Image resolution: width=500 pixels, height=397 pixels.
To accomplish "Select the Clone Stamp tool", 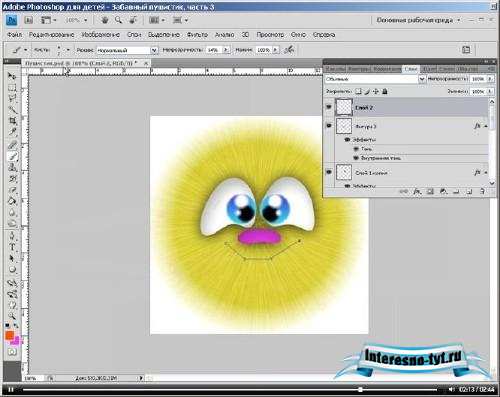I will [x=12, y=167].
